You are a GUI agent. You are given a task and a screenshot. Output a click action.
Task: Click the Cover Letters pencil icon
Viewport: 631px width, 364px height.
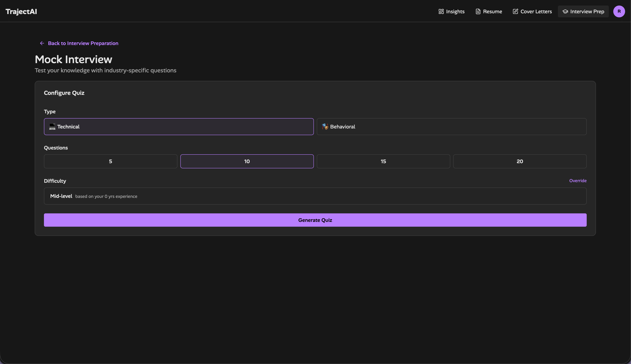pyautogui.click(x=515, y=11)
